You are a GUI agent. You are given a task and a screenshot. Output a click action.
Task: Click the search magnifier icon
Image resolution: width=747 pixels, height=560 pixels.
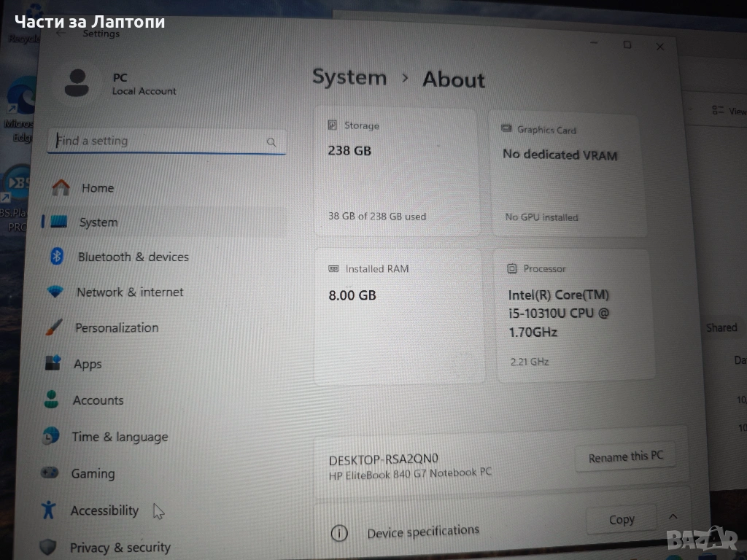[x=271, y=142]
